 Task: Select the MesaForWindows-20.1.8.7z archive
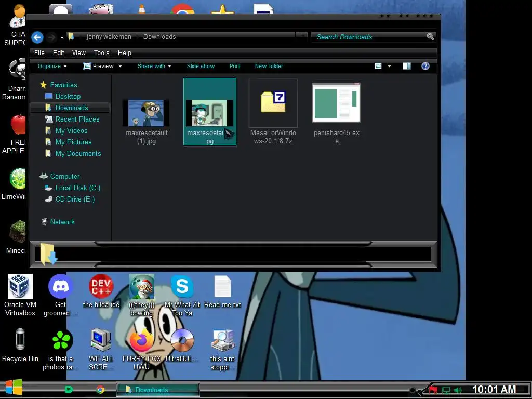[x=273, y=112]
